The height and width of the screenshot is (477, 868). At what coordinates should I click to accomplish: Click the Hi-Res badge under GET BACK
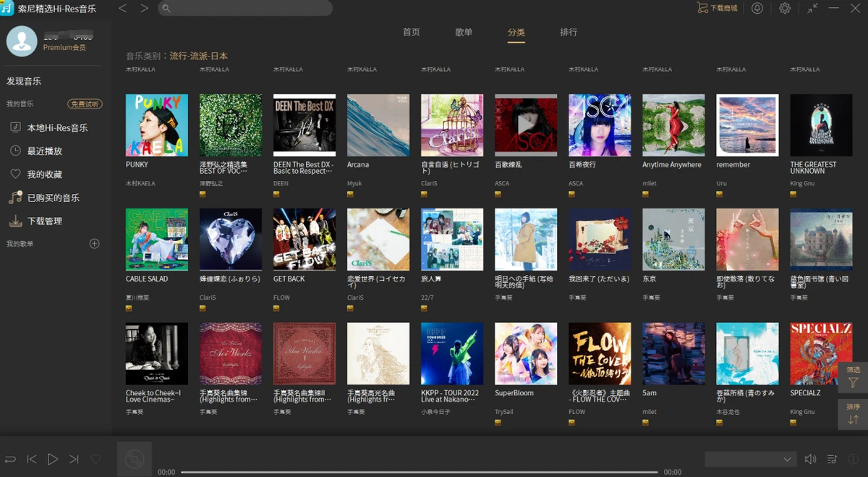(276, 308)
